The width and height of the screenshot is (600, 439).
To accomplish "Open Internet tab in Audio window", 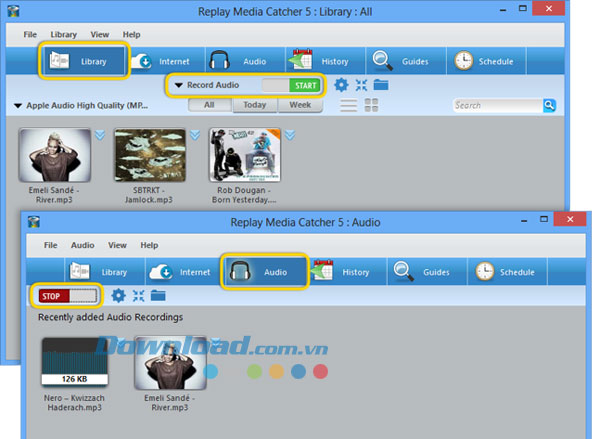I will 184,272.
